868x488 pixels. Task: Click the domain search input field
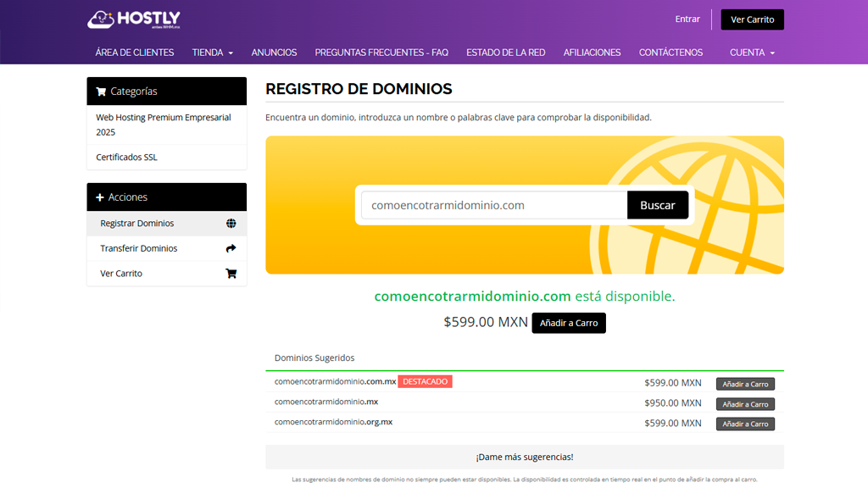[x=494, y=205]
